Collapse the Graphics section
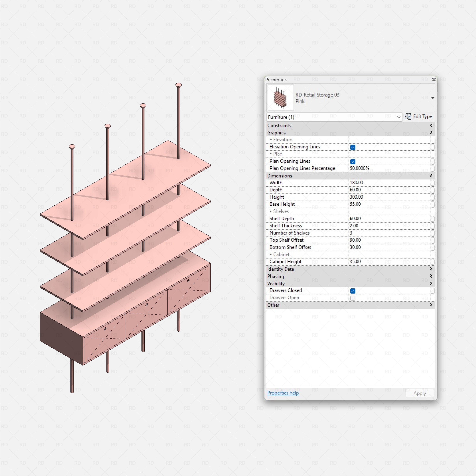The image size is (476, 476). [x=431, y=133]
